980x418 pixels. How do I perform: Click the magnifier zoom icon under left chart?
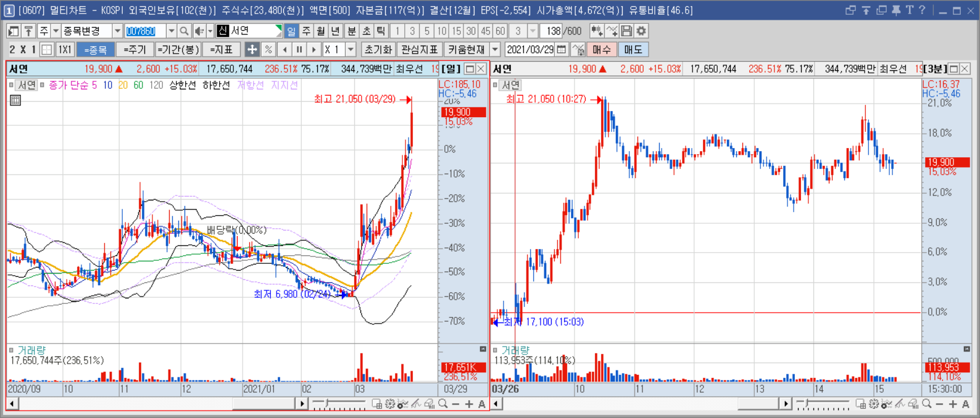pyautogui.click(x=442, y=404)
